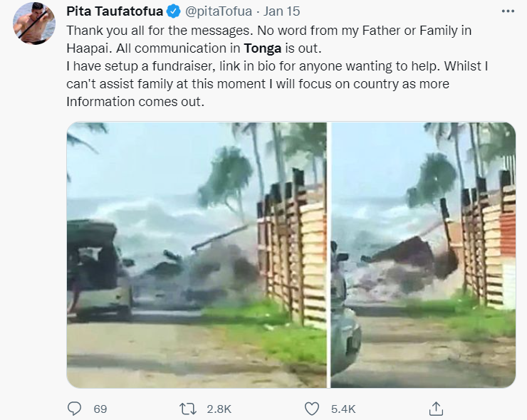Click the 2.8K retweet count

pyautogui.click(x=219, y=409)
